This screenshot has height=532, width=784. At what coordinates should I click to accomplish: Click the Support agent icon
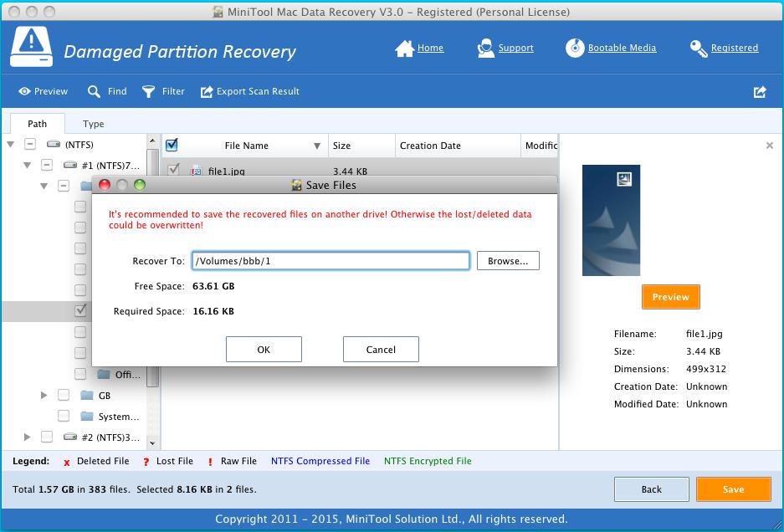pos(485,49)
